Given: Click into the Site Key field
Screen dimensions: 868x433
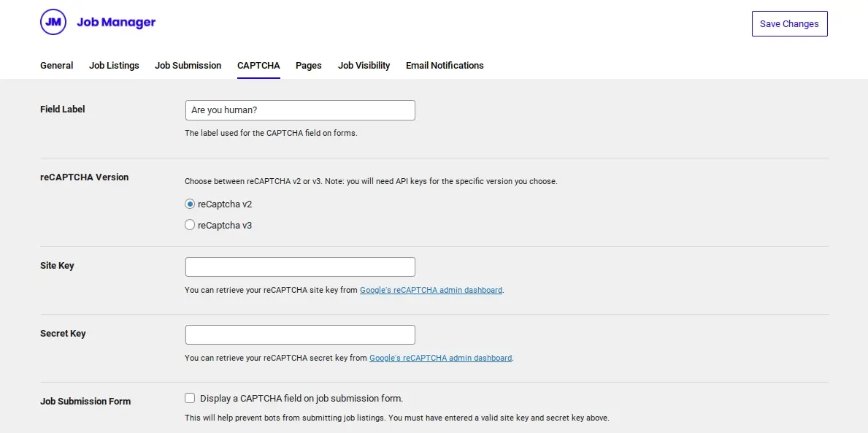Looking at the screenshot, I should coord(300,267).
